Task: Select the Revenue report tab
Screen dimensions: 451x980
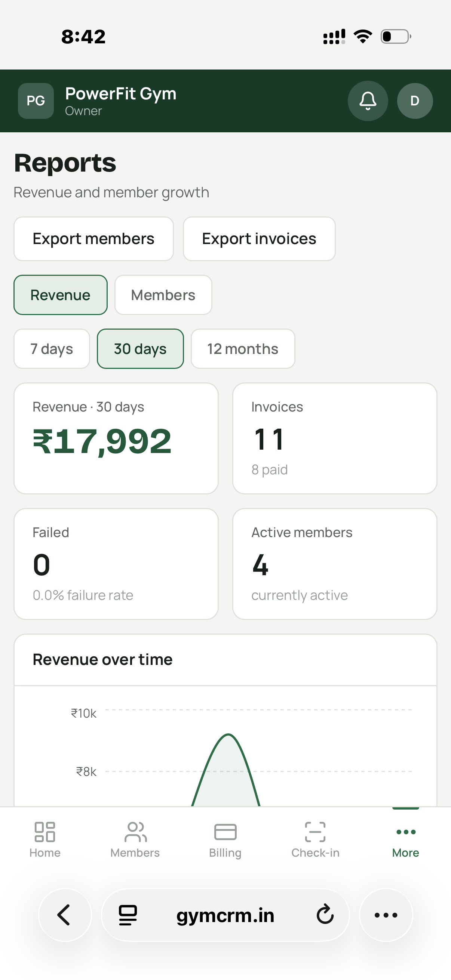Action: click(61, 295)
